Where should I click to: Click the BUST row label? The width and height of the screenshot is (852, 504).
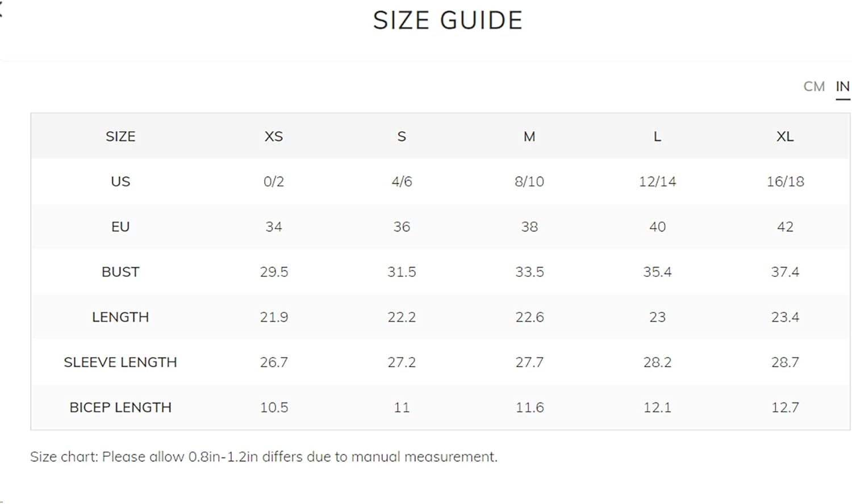(x=120, y=272)
